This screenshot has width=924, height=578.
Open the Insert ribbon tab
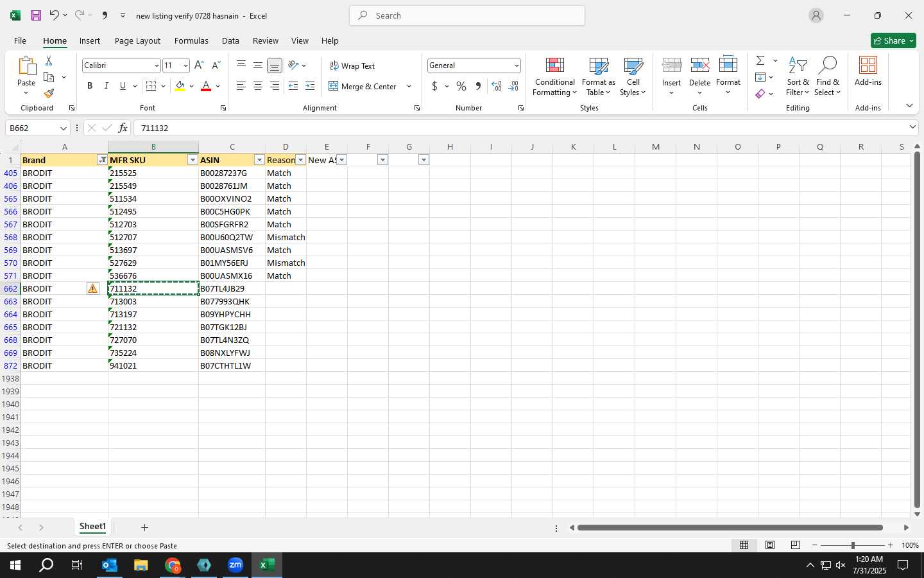90,40
